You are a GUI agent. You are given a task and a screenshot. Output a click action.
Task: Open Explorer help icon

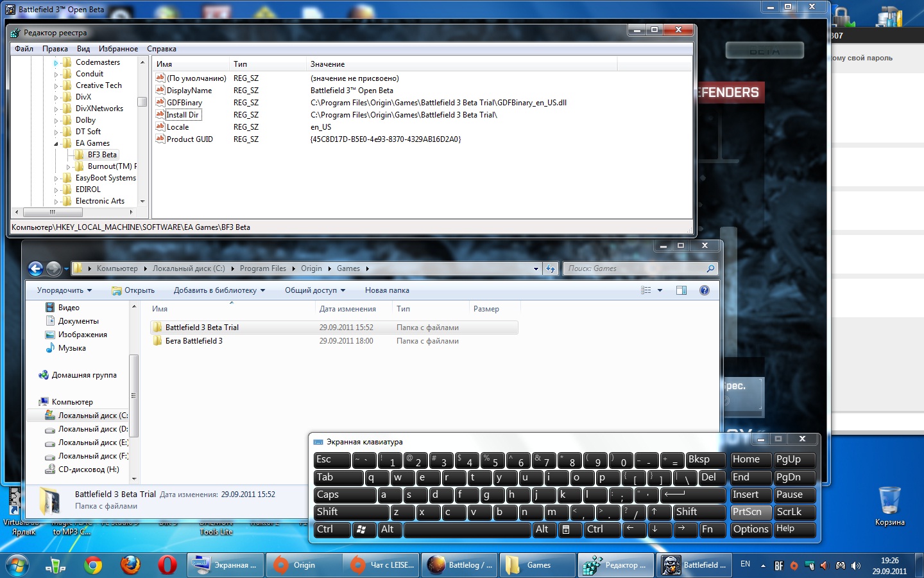click(705, 290)
